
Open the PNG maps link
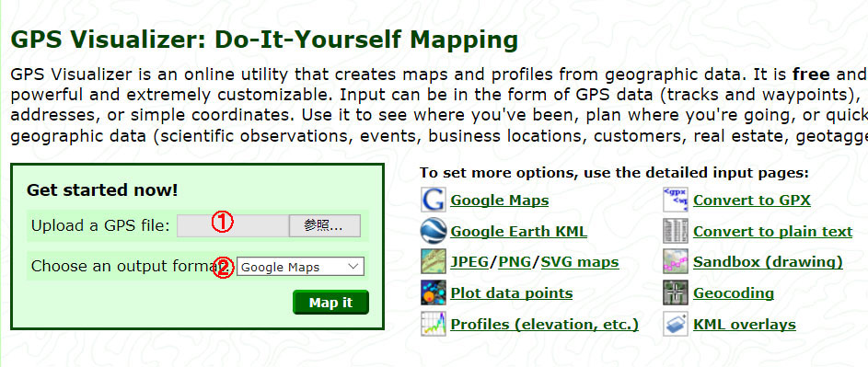pyautogui.click(x=515, y=262)
